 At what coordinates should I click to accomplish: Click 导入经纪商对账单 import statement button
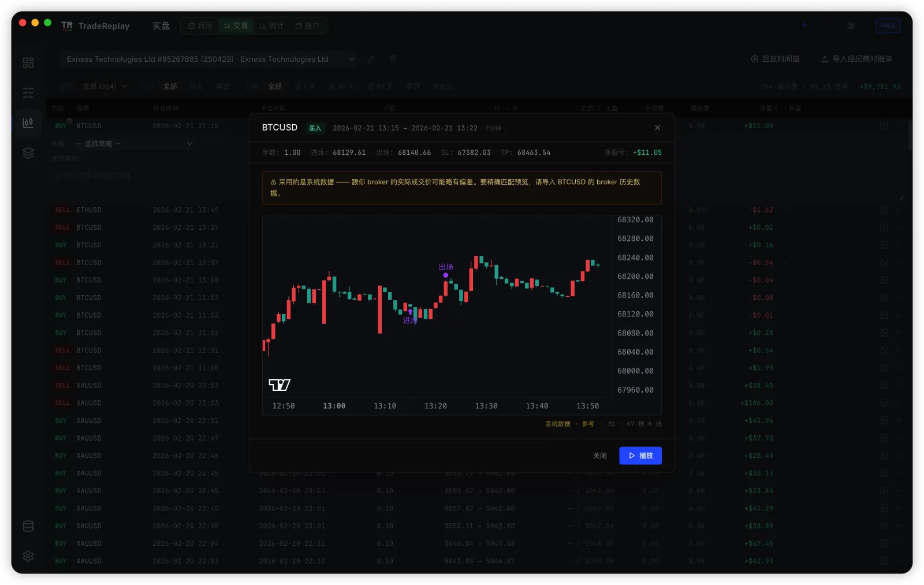[856, 59]
